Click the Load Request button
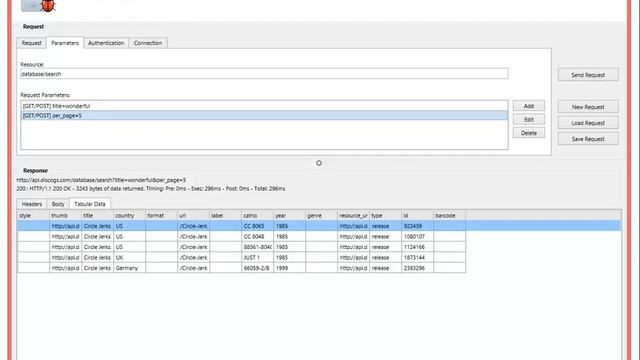This screenshot has height=360, width=640. (588, 123)
